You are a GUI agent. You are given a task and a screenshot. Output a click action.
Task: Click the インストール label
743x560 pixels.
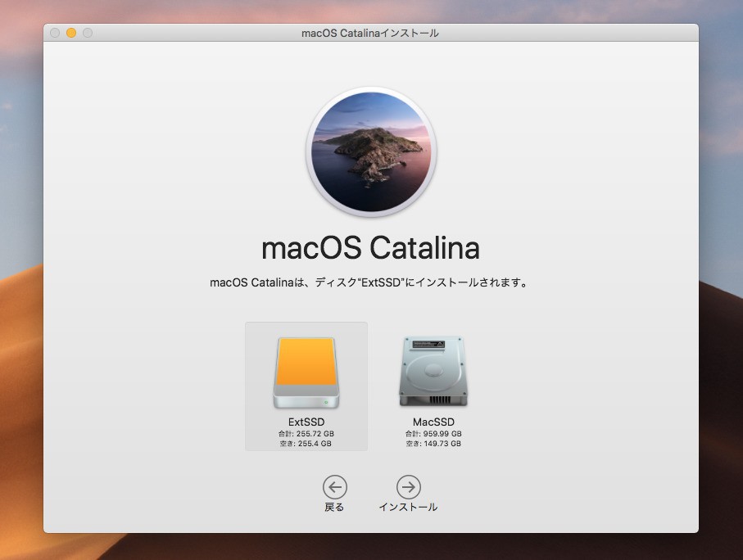(x=408, y=507)
